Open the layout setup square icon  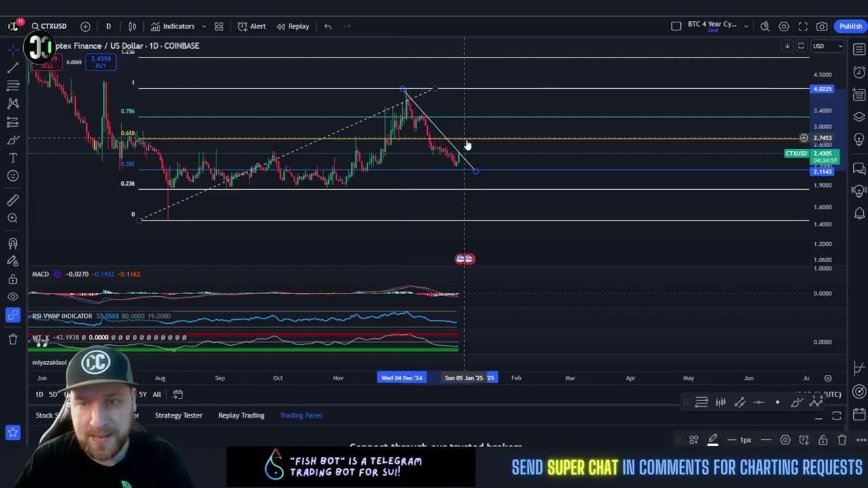point(676,26)
